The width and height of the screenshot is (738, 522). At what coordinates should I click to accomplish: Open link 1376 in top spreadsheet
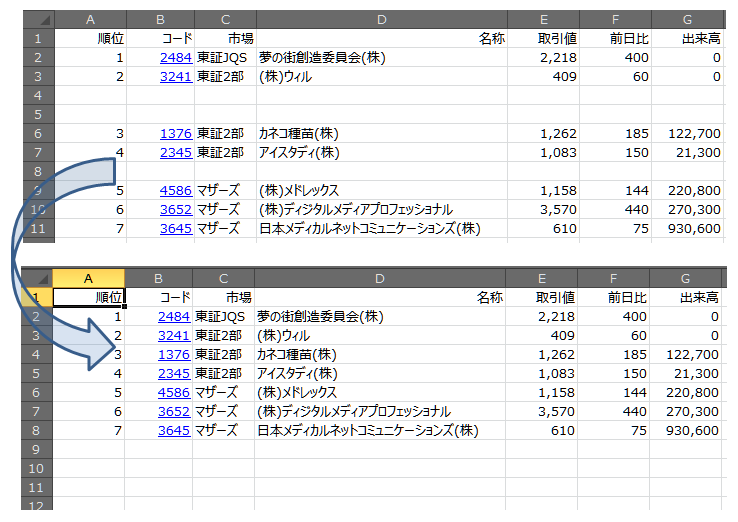(176, 134)
